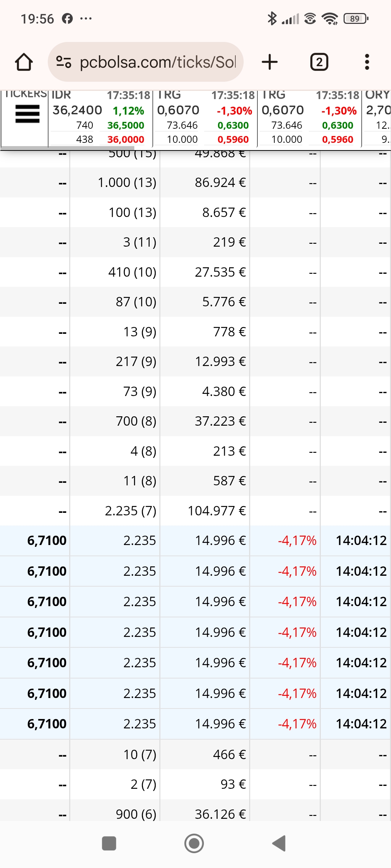This screenshot has height=868, width=391.
Task: Open Chrome three-dot overflow menu
Action: (367, 62)
